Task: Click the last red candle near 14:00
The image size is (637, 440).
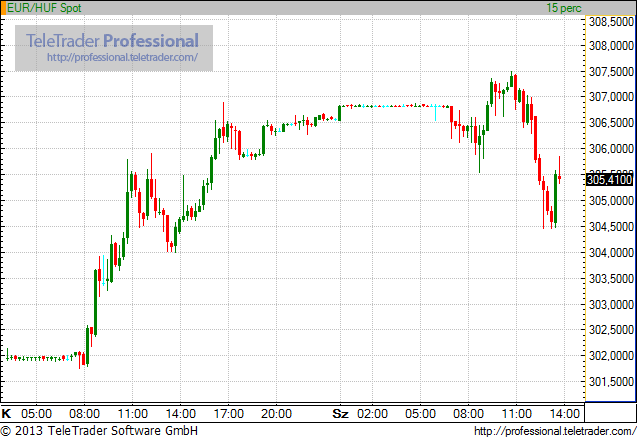Action: tap(559, 170)
